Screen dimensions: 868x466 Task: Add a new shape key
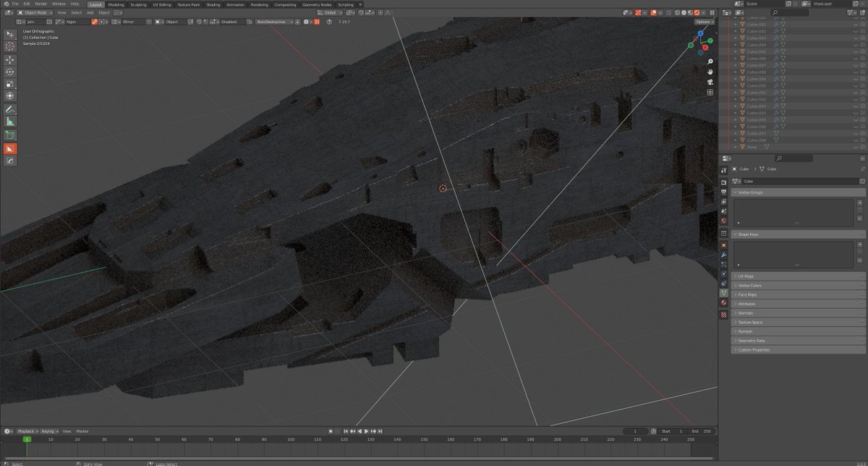click(x=861, y=245)
